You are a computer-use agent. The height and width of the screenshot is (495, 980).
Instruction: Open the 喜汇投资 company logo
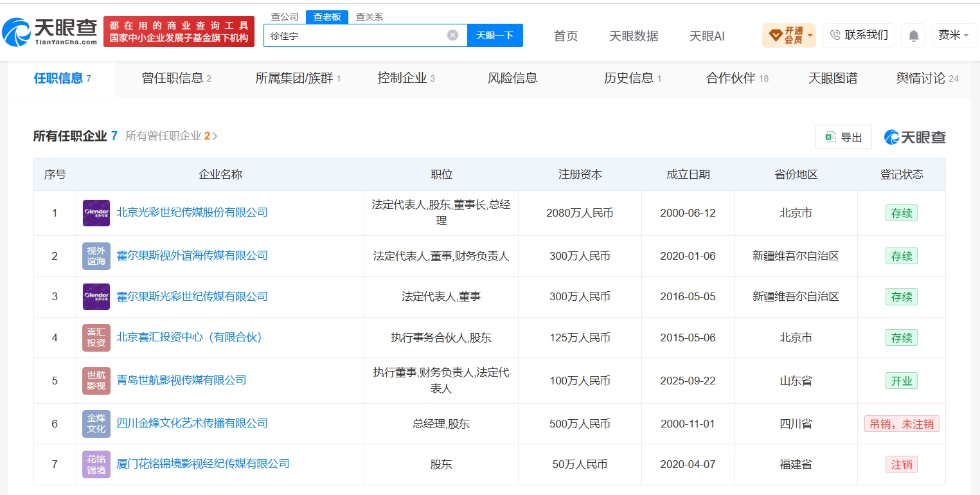pyautogui.click(x=96, y=337)
